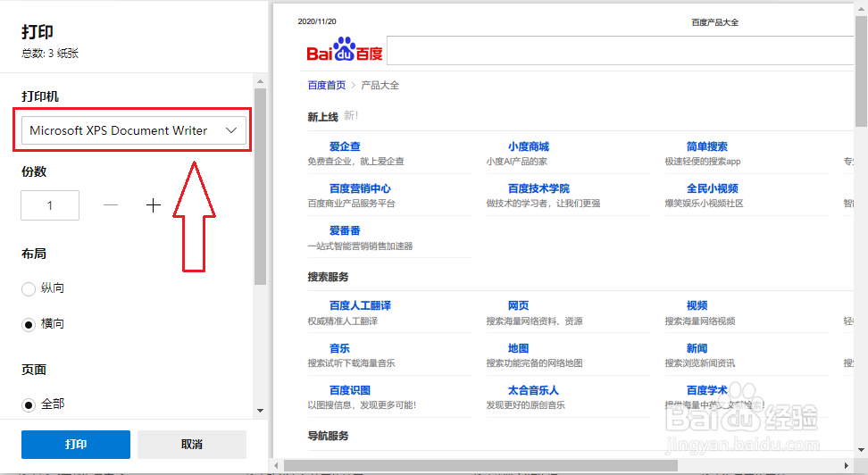Click the preview horizontal scrollbar thumb

tap(480, 465)
